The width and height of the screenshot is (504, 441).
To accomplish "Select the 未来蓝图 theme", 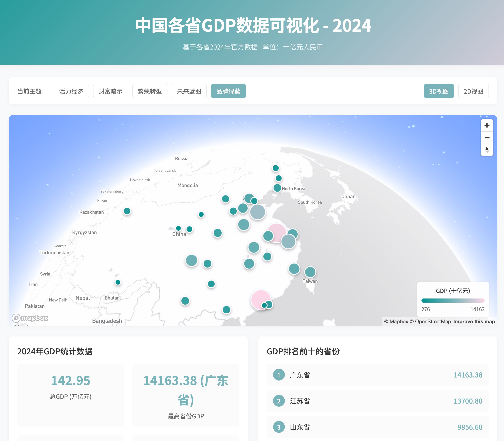I will (189, 91).
